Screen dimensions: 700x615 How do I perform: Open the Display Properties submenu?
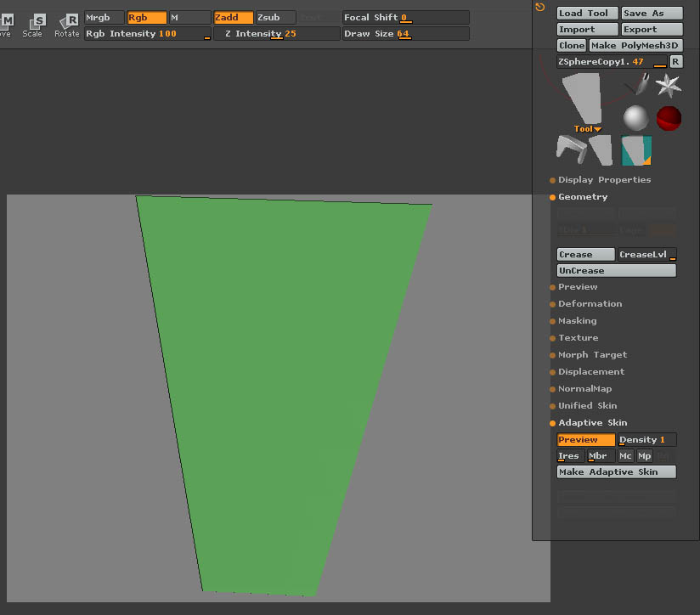[604, 180]
